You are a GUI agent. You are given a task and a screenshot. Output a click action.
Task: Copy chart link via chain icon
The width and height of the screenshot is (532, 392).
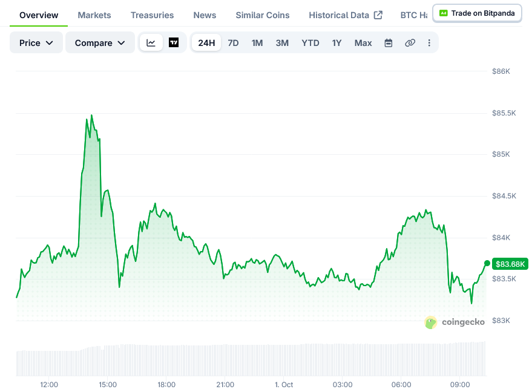[410, 43]
